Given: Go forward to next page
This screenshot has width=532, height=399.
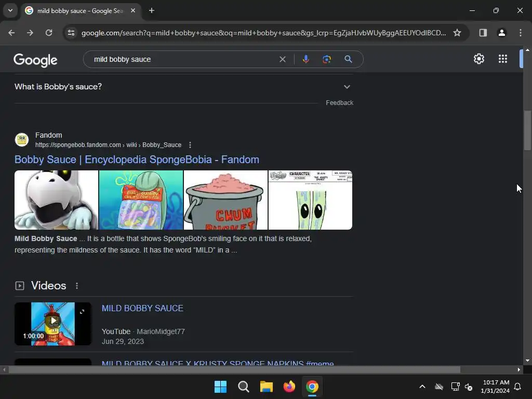Looking at the screenshot, I should [30, 33].
